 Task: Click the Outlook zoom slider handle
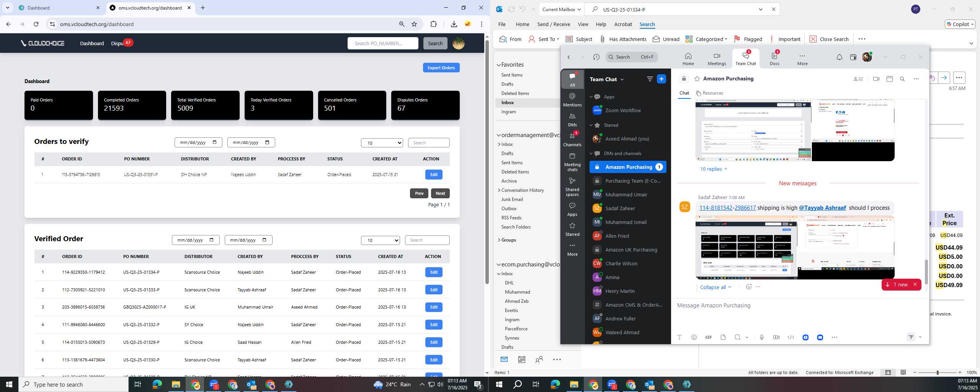point(938,372)
